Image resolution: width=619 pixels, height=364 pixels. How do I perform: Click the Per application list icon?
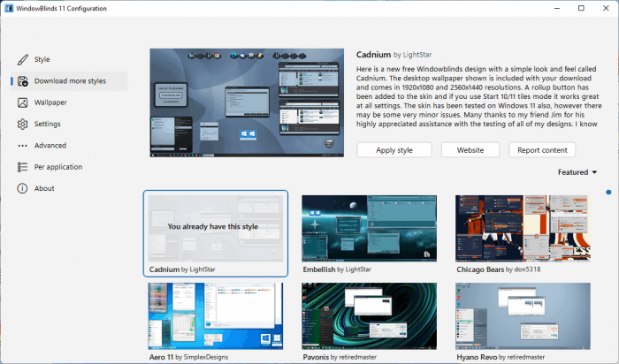(x=22, y=167)
